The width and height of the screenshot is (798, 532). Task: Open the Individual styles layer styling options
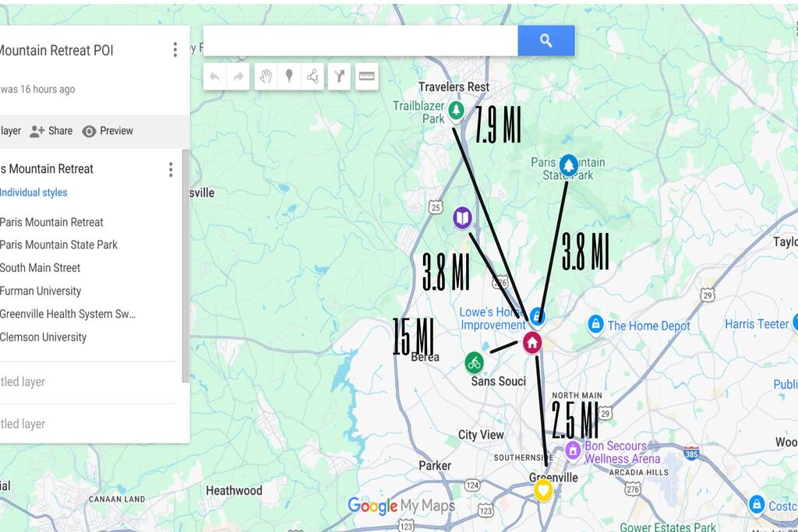[x=34, y=192]
